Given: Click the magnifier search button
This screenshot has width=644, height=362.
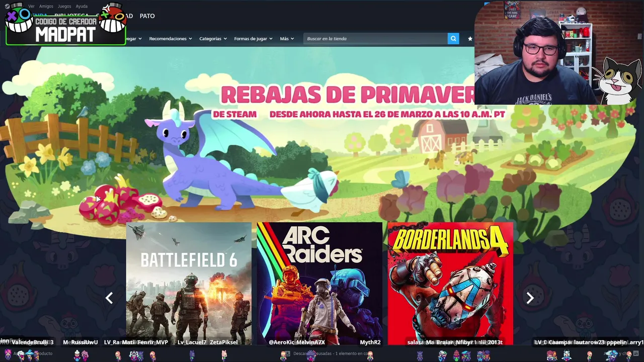Looking at the screenshot, I should (453, 39).
